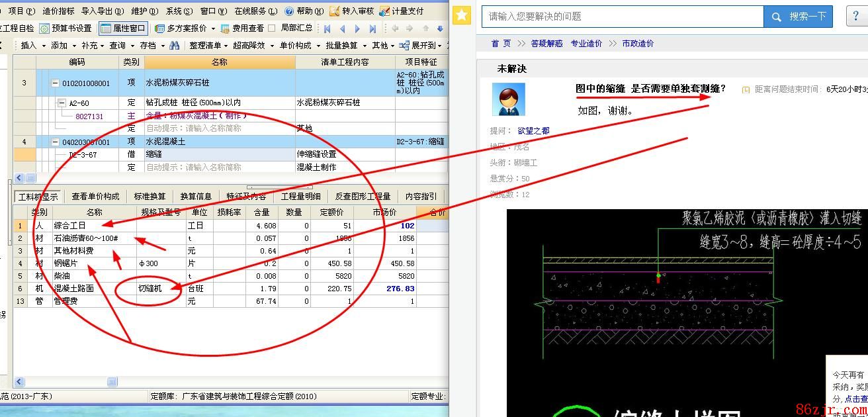This screenshot has height=417, width=868.
Task: Click the binoculars find icon
Action: click(x=175, y=46)
